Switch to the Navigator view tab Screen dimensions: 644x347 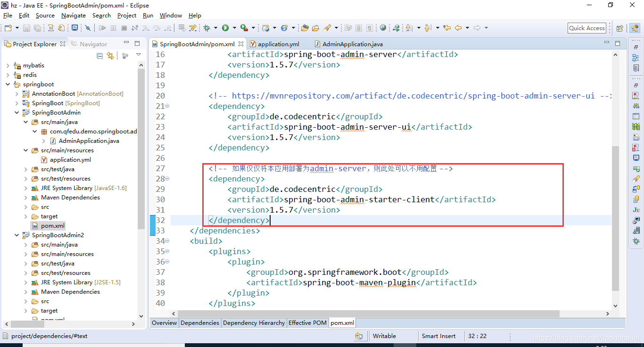coord(89,44)
